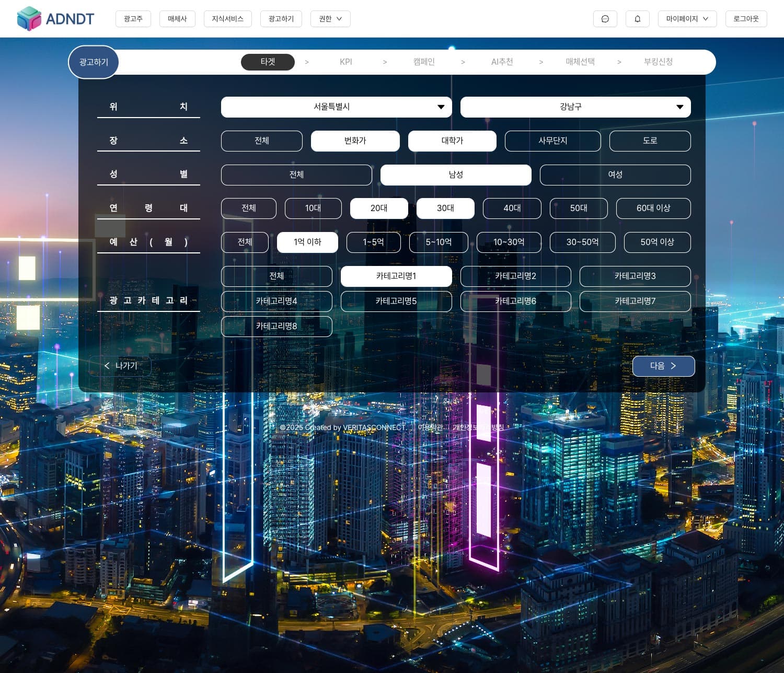Click the ADNDT cube logo

(29, 19)
